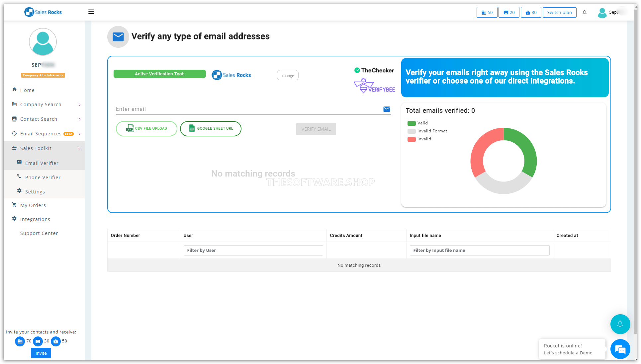
Task: Expand the Company Search section
Action: pos(40,104)
